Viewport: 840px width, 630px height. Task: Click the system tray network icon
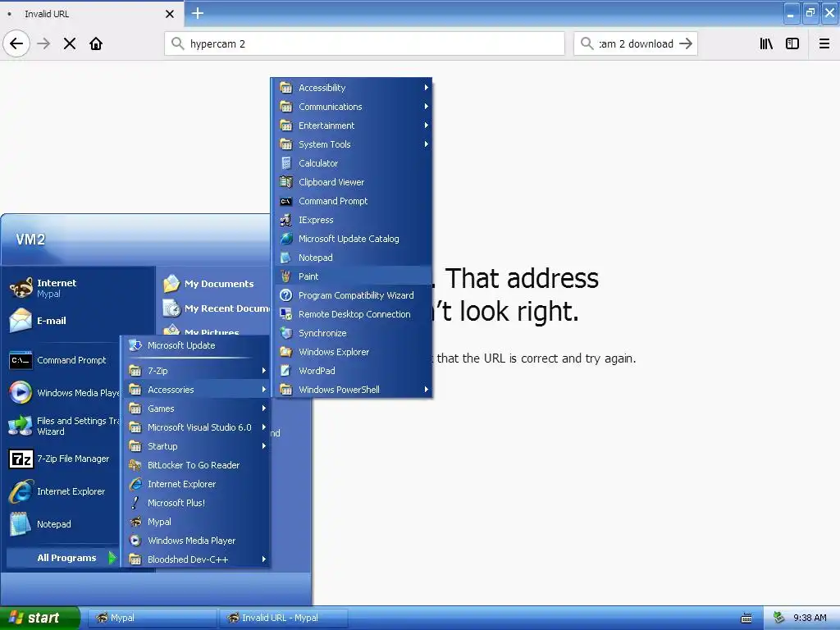click(x=779, y=619)
